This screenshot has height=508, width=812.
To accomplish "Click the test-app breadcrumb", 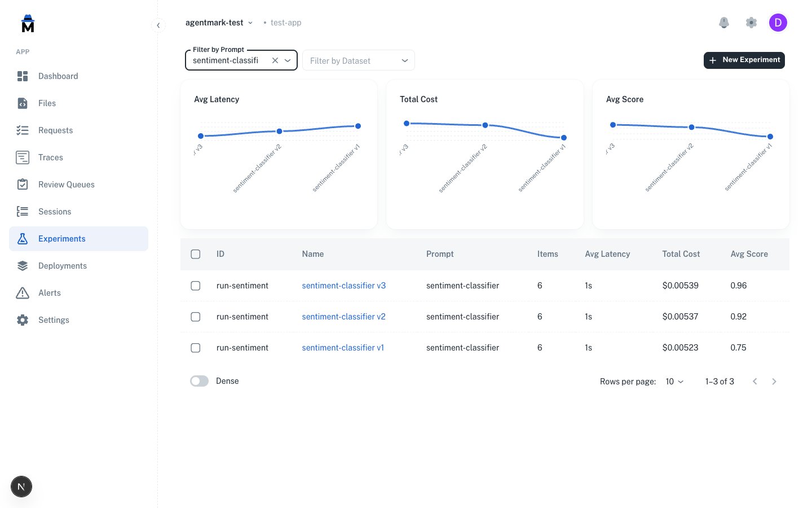I will 286,23.
